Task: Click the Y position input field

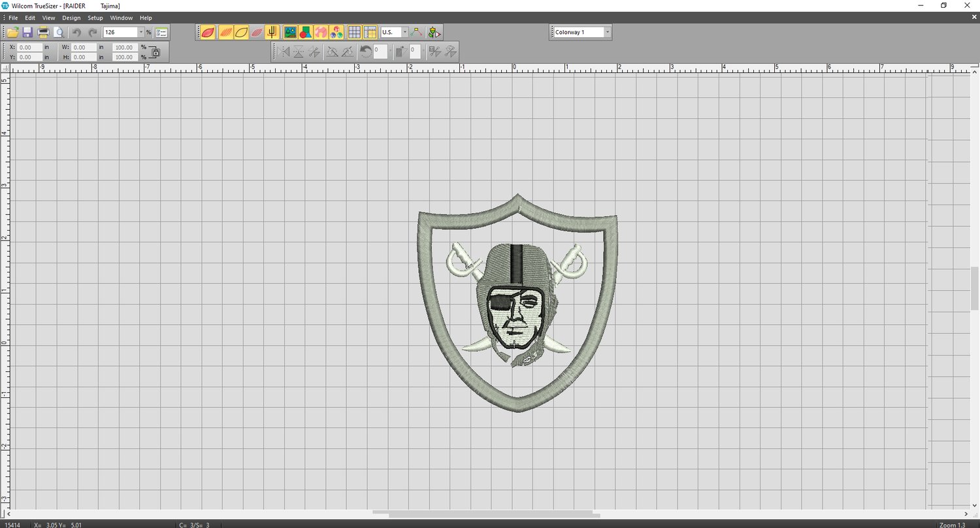Action: (30, 58)
